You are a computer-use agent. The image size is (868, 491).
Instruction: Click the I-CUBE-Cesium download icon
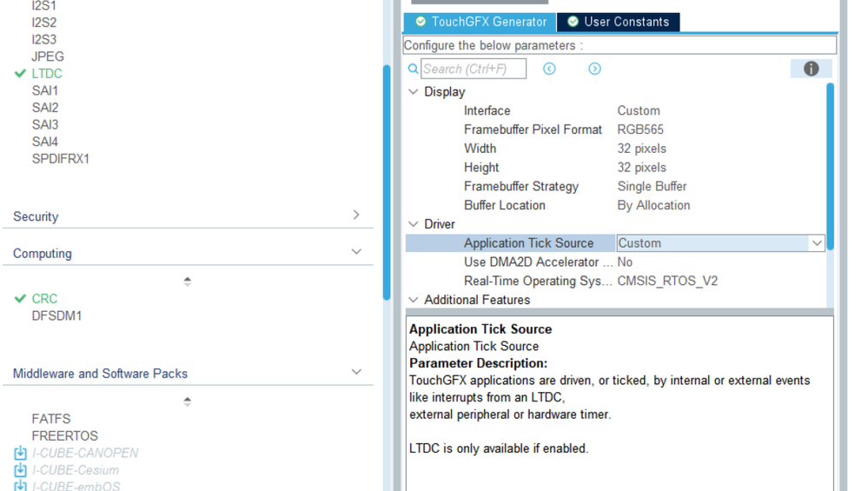tap(20, 470)
